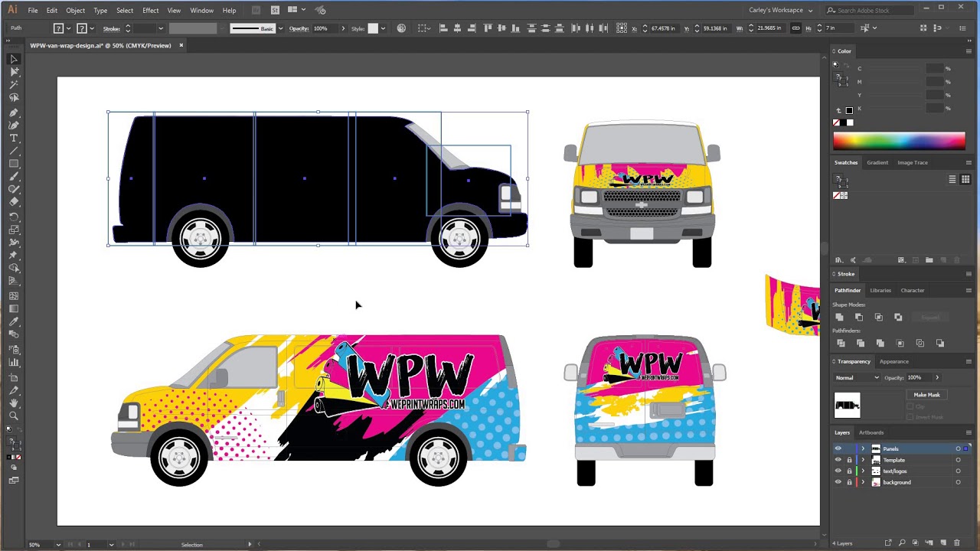The width and height of the screenshot is (980, 551).
Task: Switch to the Appearance tab
Action: click(893, 362)
